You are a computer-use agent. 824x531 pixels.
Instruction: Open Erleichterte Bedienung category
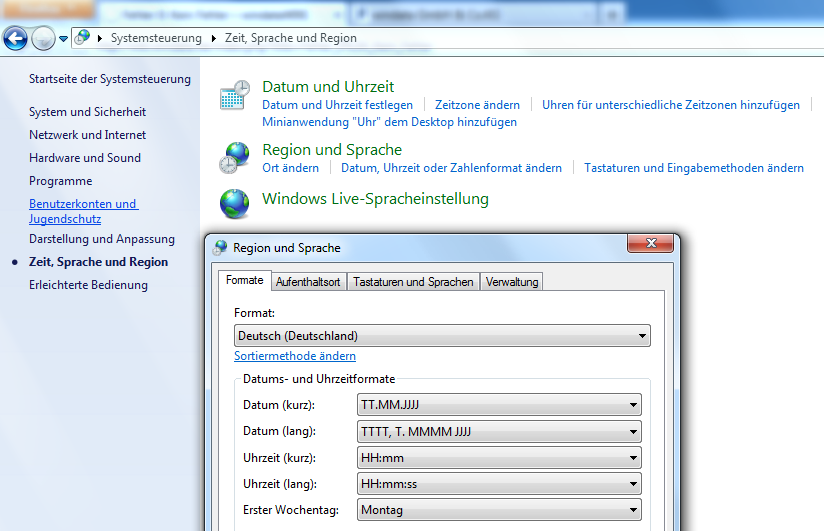click(88, 285)
